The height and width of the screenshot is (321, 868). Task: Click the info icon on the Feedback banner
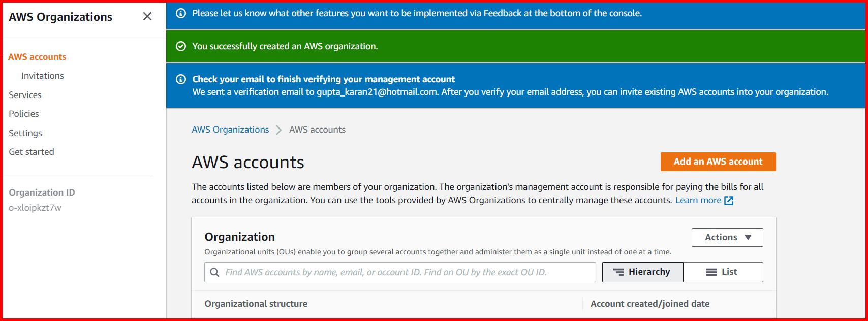click(181, 14)
